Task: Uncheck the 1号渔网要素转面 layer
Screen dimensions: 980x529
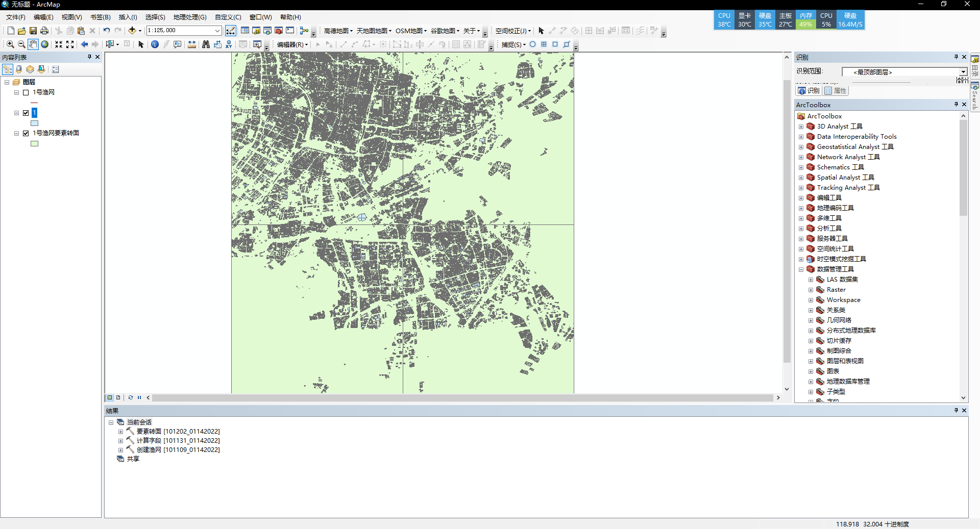Action: coord(26,133)
